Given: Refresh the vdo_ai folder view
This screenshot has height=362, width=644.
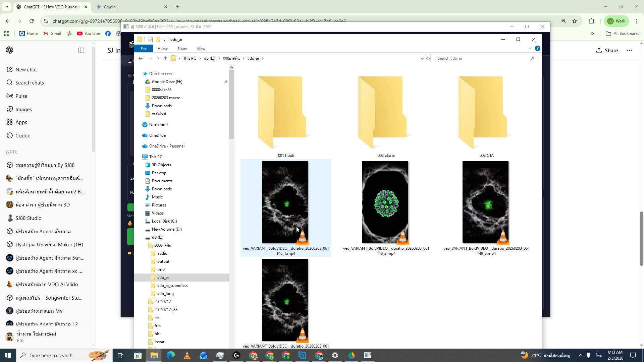Looking at the screenshot, I should coord(428,58).
